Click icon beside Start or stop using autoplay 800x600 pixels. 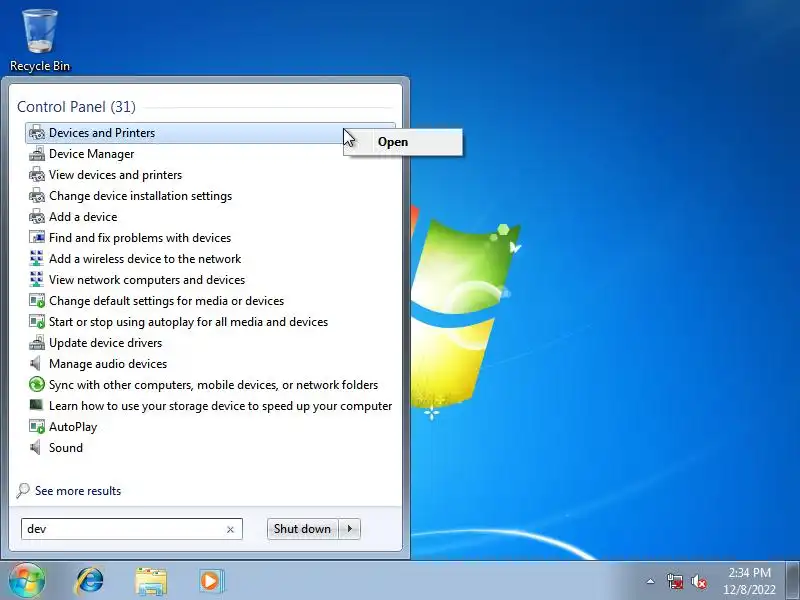coord(37,321)
